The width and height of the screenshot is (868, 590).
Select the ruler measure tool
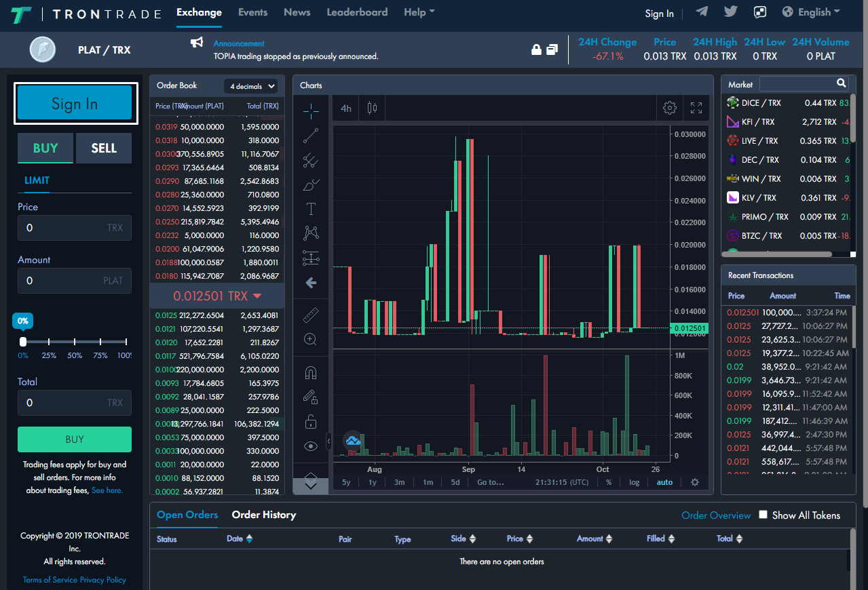pos(311,315)
